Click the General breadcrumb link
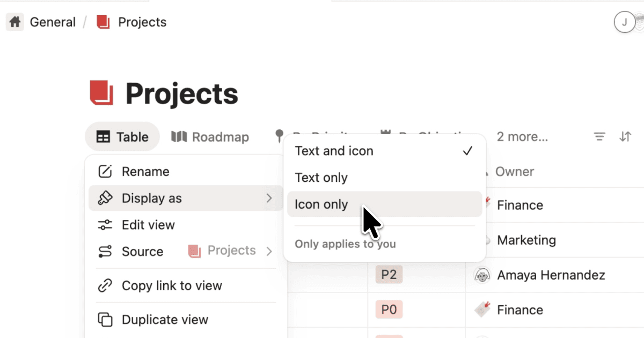The image size is (644, 338). tap(53, 21)
